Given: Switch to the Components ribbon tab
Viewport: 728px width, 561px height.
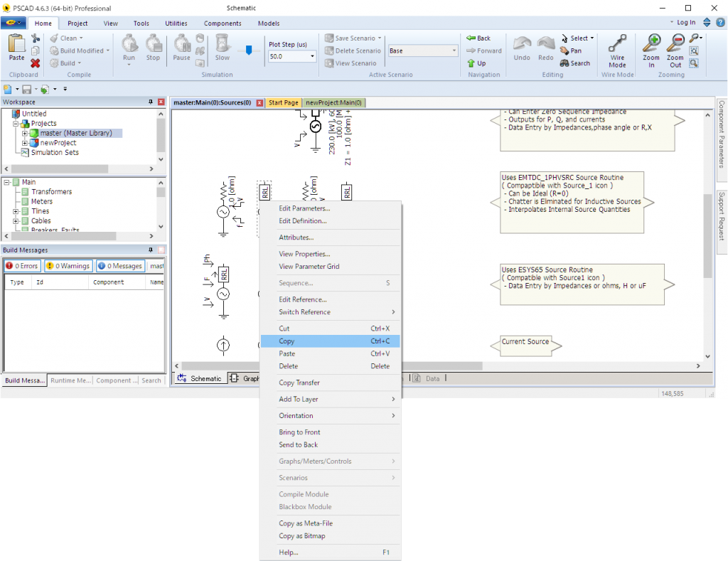Looking at the screenshot, I should tap(222, 23).
